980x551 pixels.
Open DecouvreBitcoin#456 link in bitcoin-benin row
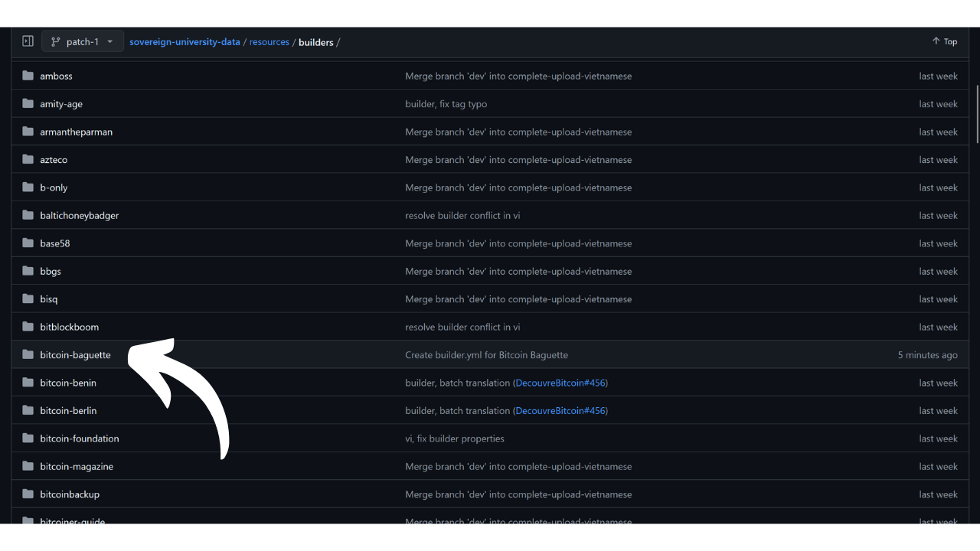[560, 383]
